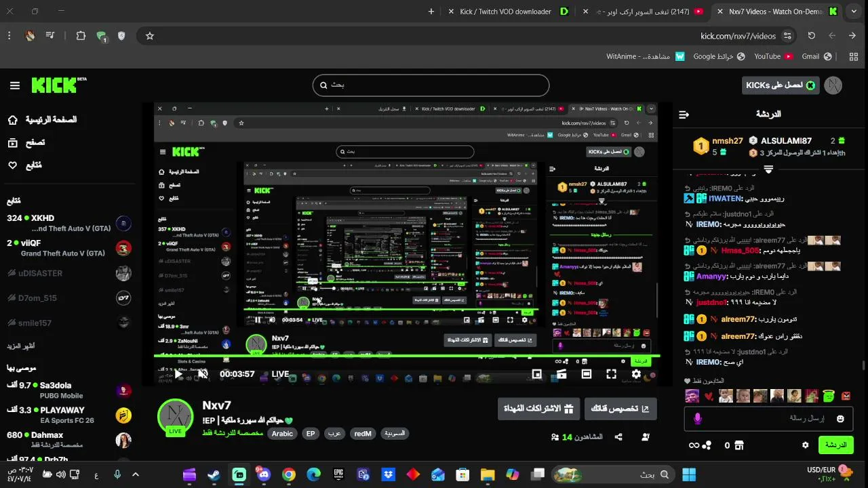Click the chat message input field
Screen dimensions: 868x488
[769, 419]
